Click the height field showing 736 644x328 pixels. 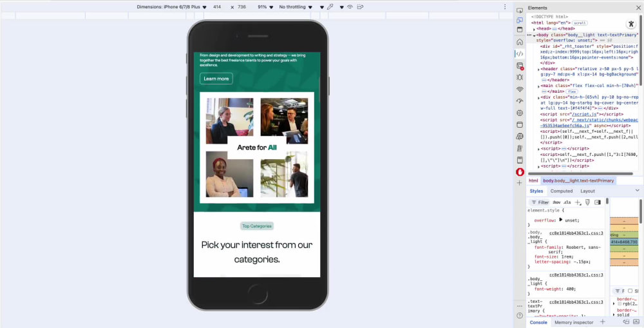242,7
